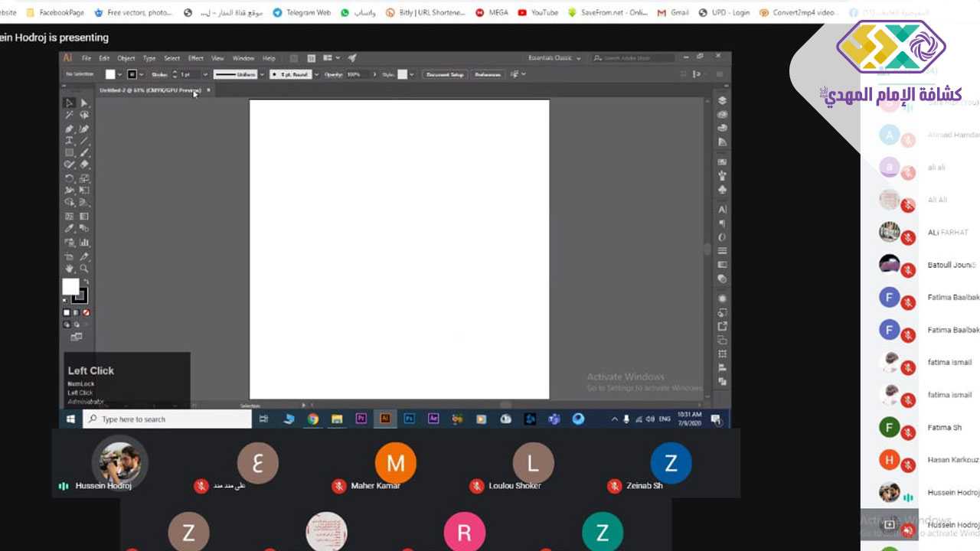The height and width of the screenshot is (551, 980).
Task: Click the large white Fill swatch
Action: tap(70, 287)
